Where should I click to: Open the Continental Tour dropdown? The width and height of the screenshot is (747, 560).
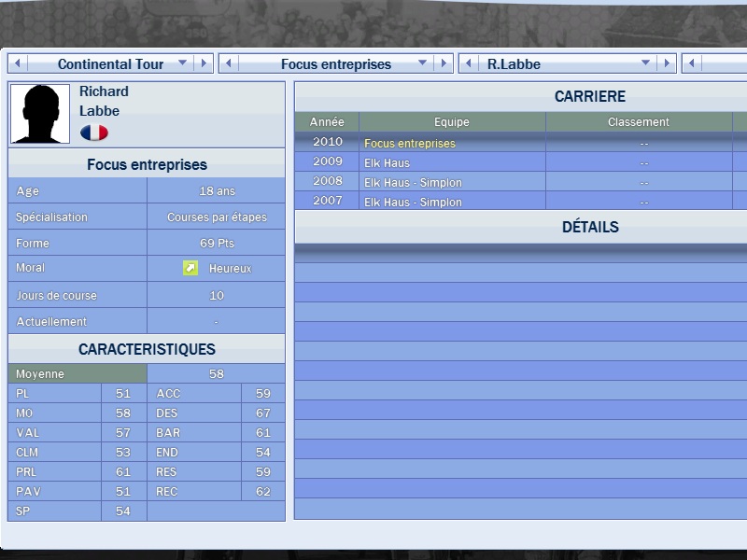pos(182,63)
